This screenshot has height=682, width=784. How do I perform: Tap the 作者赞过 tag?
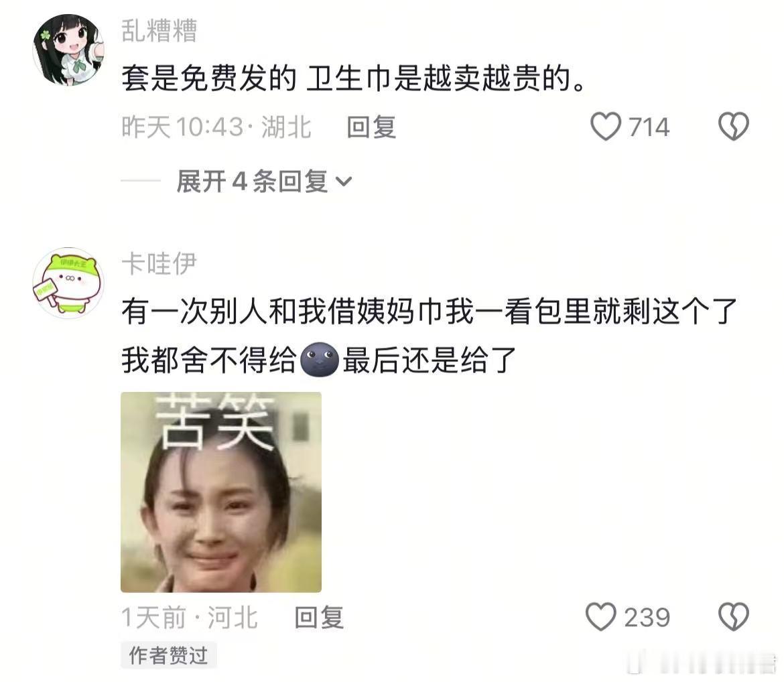(168, 655)
